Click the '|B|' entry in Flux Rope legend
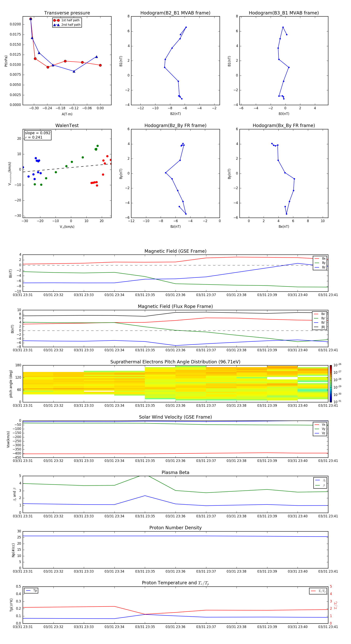 [320, 327]
